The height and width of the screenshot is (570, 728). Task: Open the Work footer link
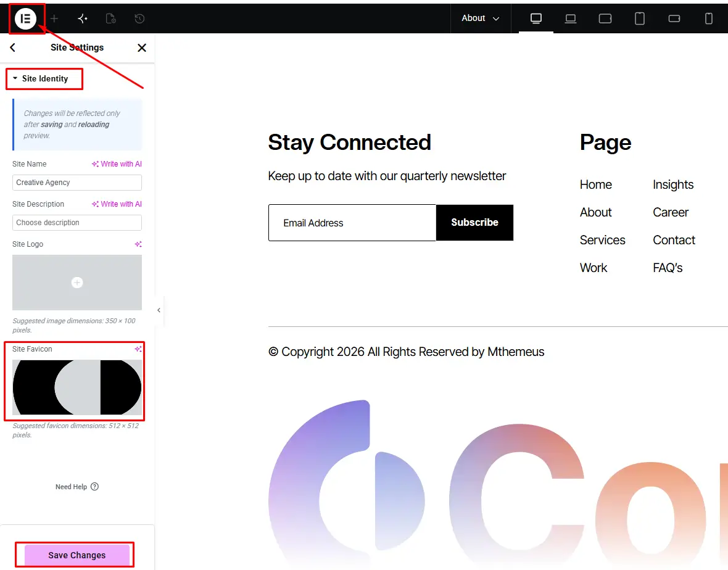click(594, 268)
